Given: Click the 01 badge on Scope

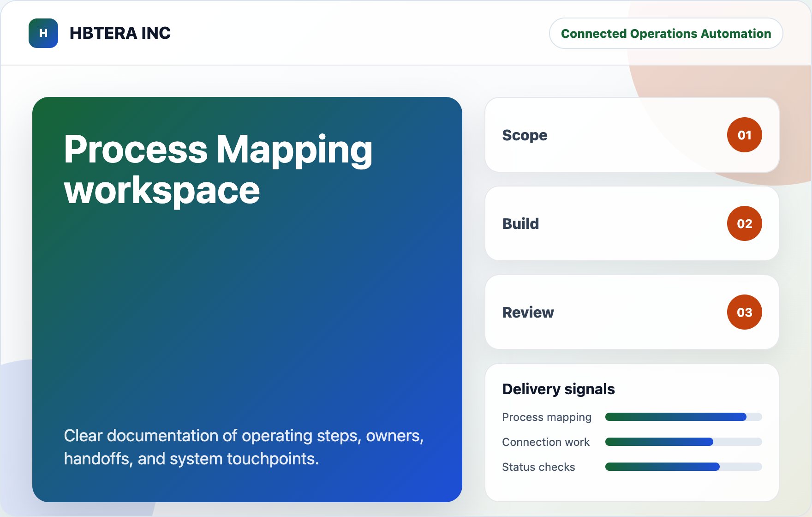Looking at the screenshot, I should pyautogui.click(x=744, y=135).
